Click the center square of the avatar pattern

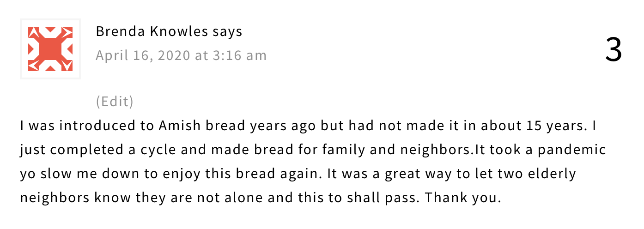coord(50,49)
